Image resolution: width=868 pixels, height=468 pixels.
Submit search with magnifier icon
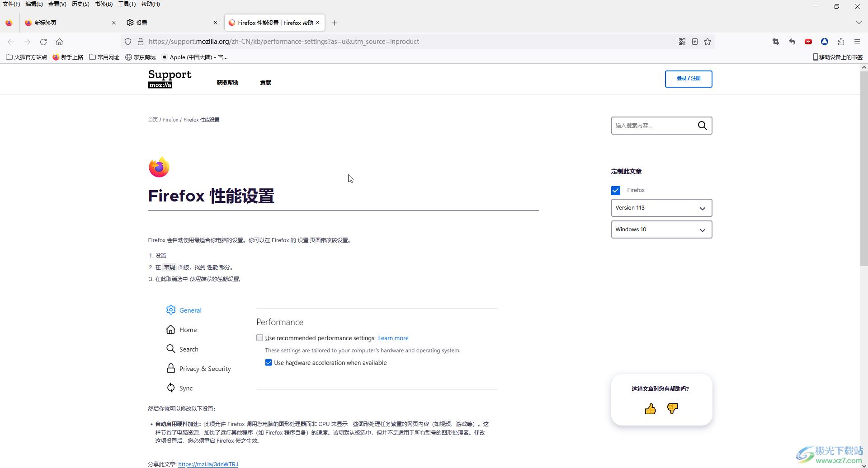coord(702,126)
